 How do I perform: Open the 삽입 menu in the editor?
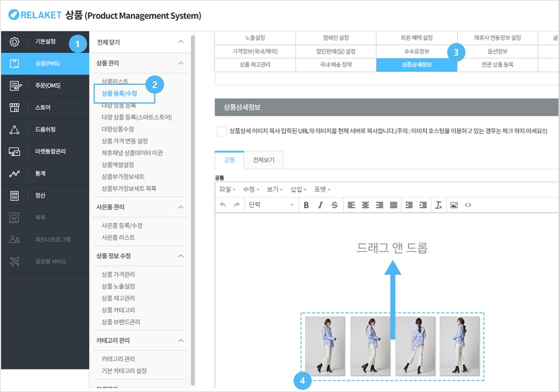[x=298, y=189]
